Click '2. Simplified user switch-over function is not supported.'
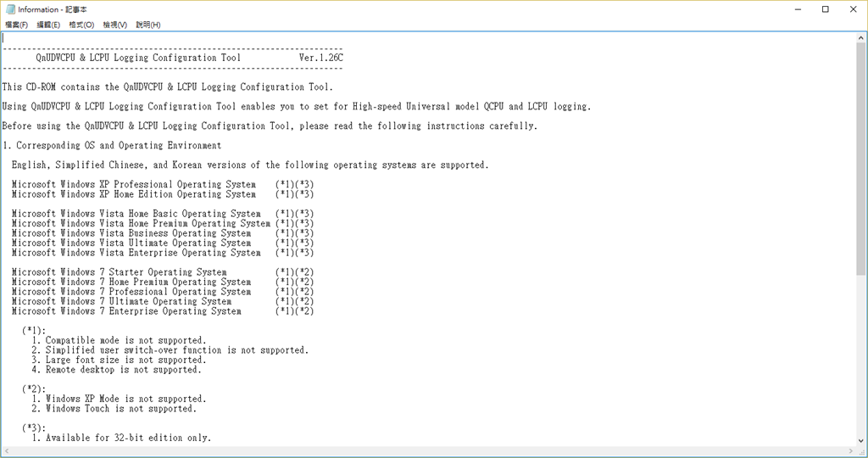Image resolution: width=868 pixels, height=458 pixels. [x=170, y=350]
